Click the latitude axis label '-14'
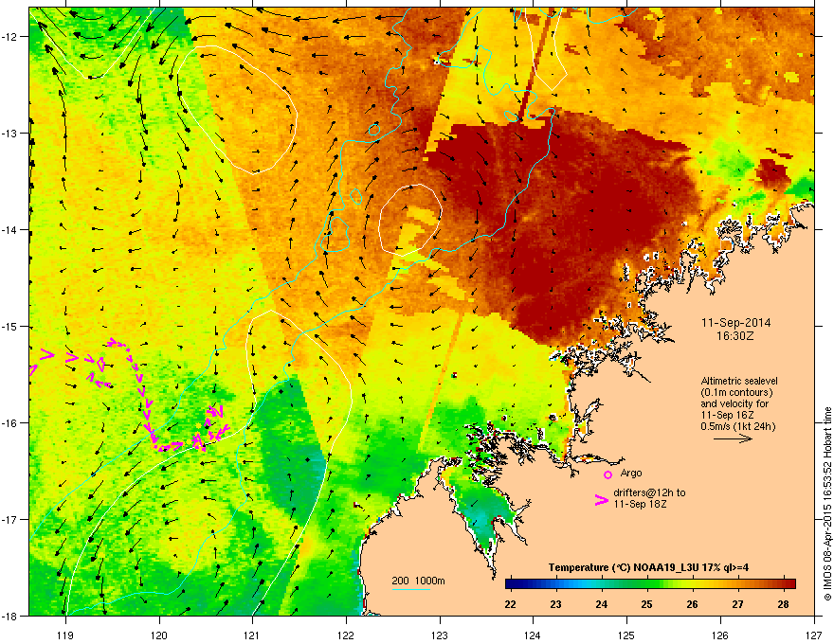 10,229
